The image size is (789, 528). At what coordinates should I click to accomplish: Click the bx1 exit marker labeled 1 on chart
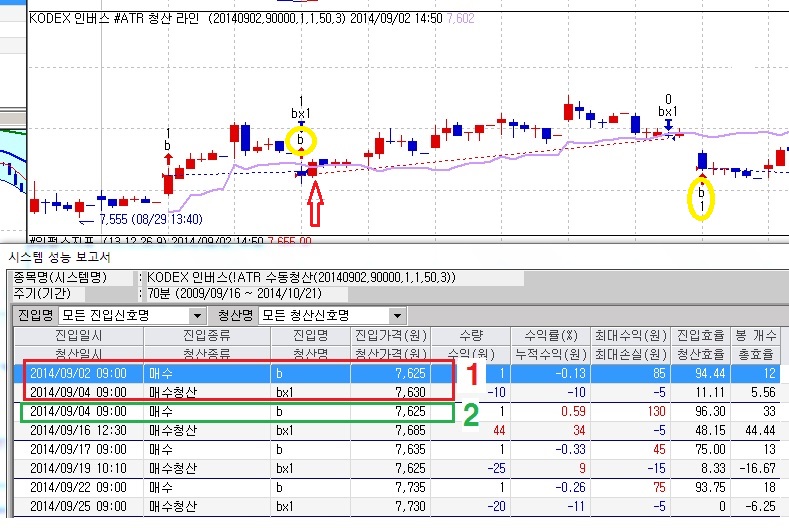pyautogui.click(x=301, y=113)
